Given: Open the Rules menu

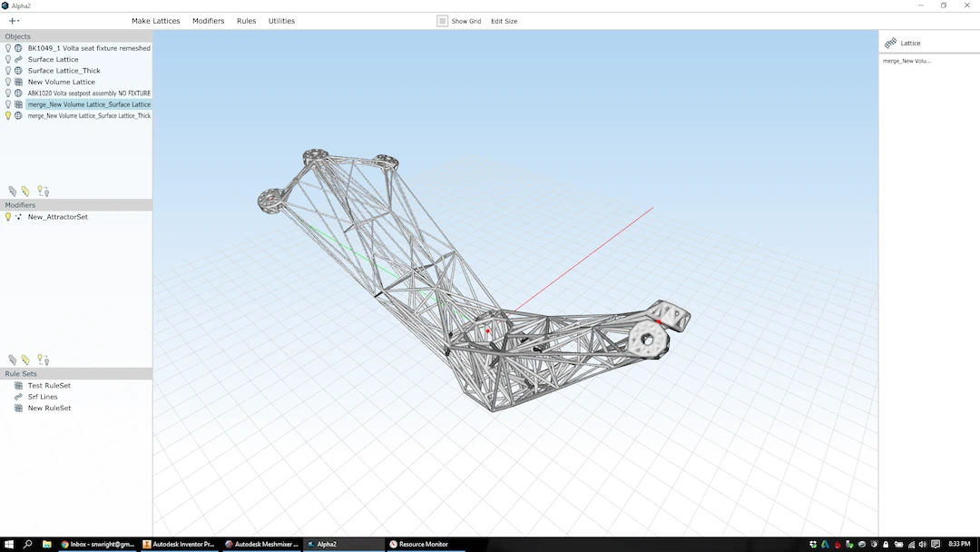Looking at the screenshot, I should pos(246,21).
